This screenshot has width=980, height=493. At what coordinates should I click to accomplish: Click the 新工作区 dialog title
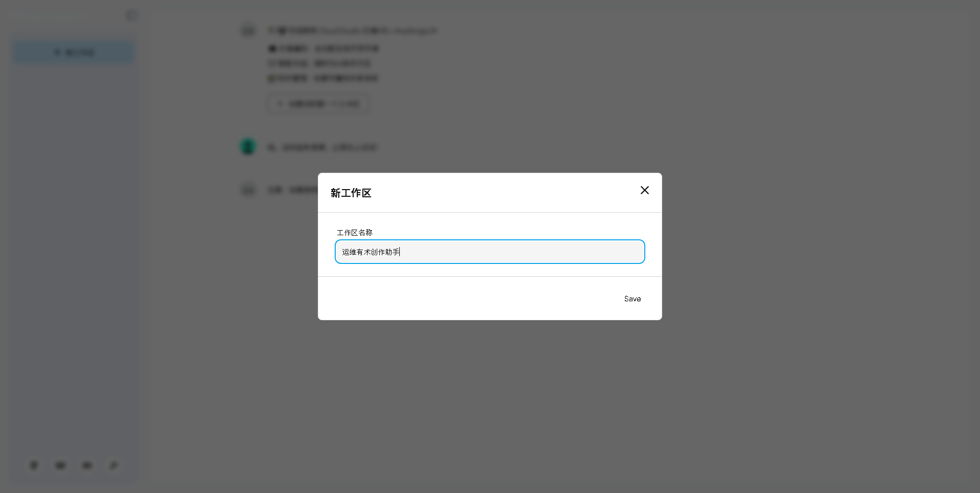click(x=351, y=193)
